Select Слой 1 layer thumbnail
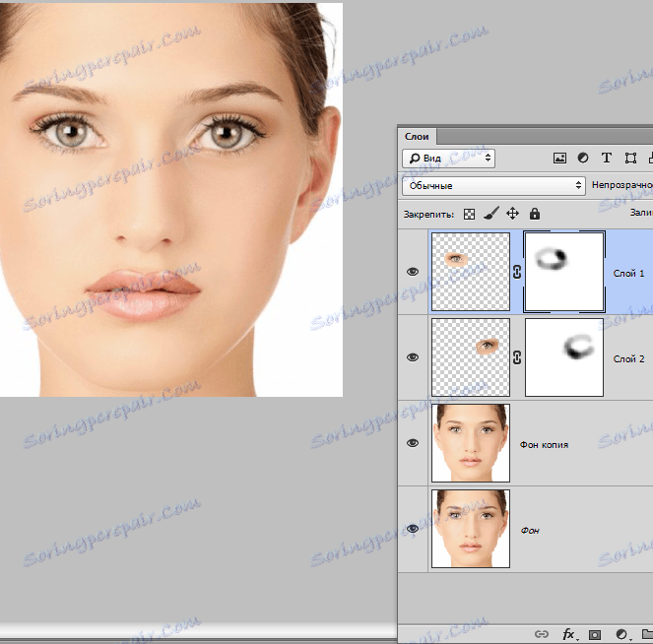 471,272
